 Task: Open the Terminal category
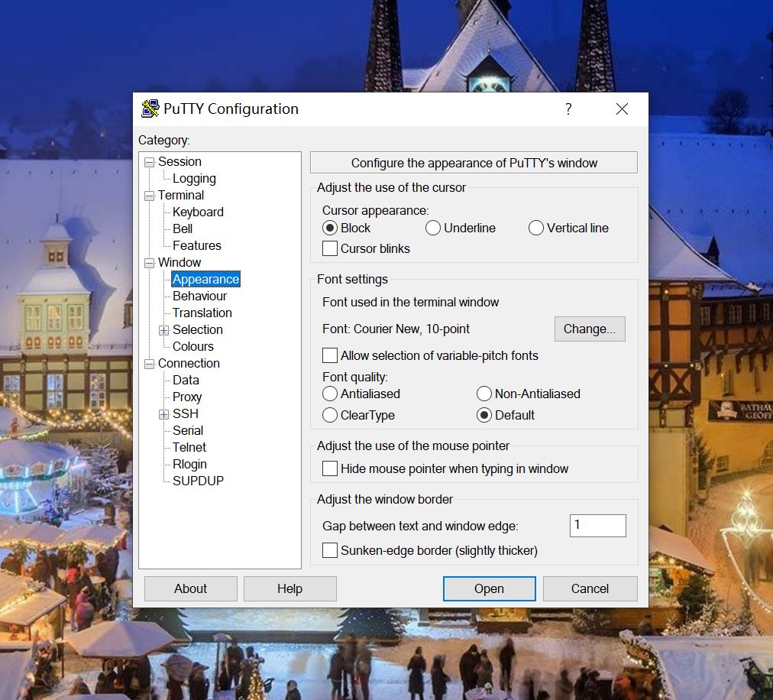pyautogui.click(x=181, y=196)
